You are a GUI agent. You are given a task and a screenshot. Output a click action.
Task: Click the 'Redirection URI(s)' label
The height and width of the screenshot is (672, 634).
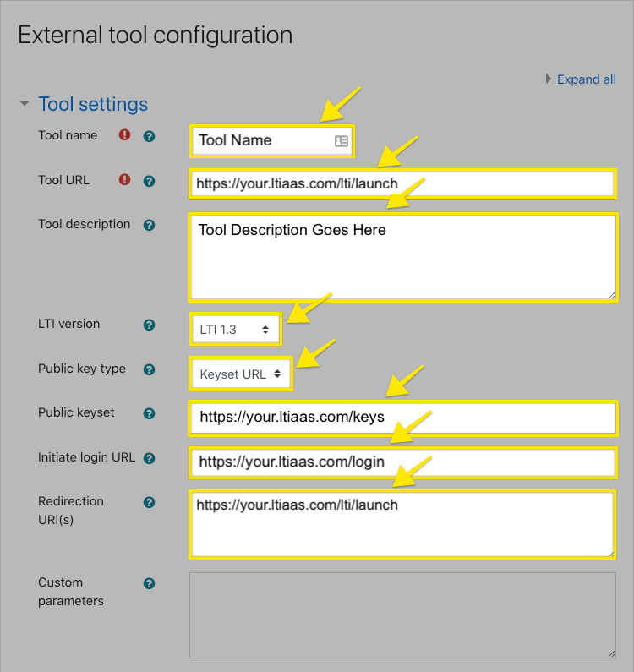pos(71,511)
